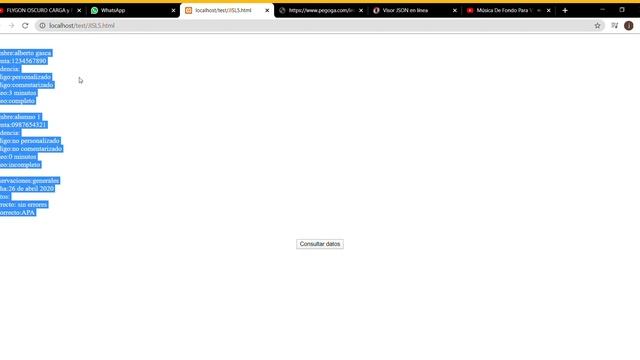This screenshot has width=640, height=360.
Task: Click the text '0987654321'
Action: point(29,125)
